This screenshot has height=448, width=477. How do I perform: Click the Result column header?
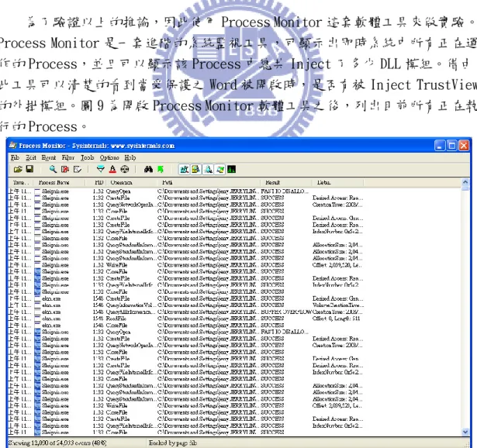[286, 182]
